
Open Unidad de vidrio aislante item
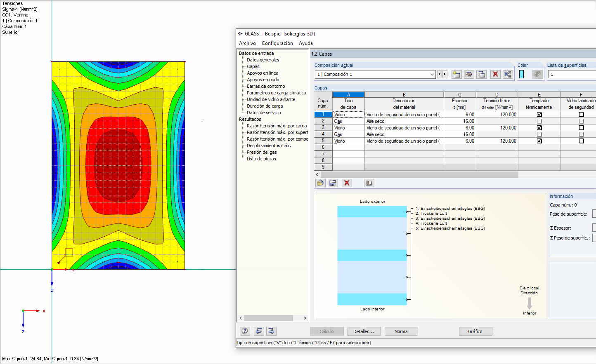[x=271, y=99]
